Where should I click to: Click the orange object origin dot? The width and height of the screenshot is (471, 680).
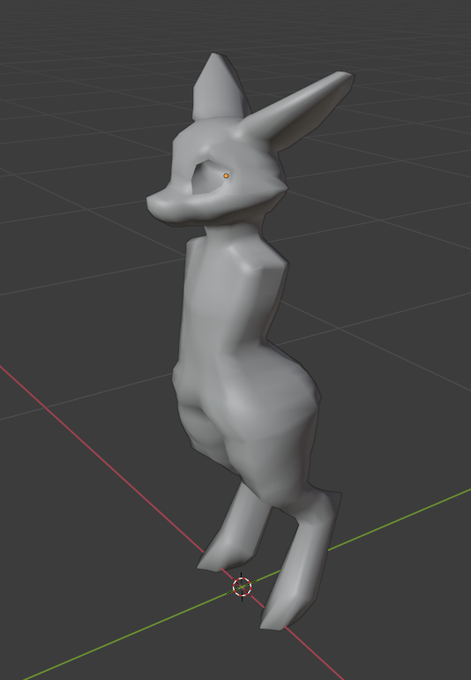(x=226, y=176)
